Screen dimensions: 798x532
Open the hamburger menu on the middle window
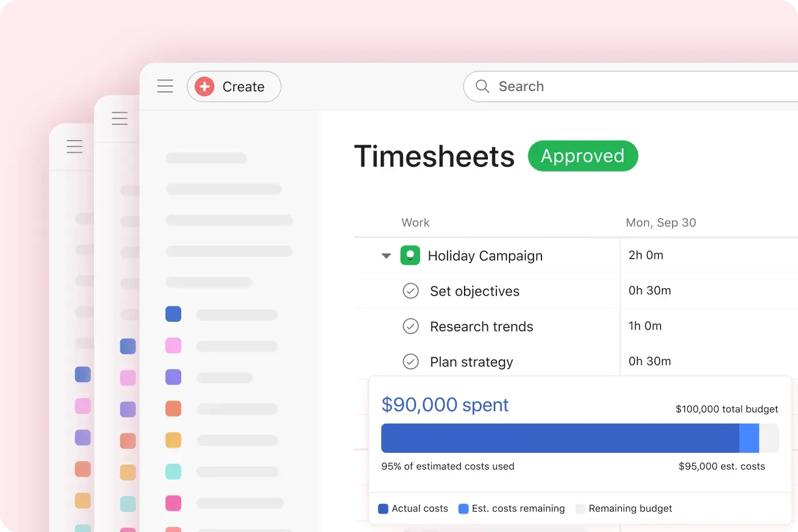tap(120, 117)
